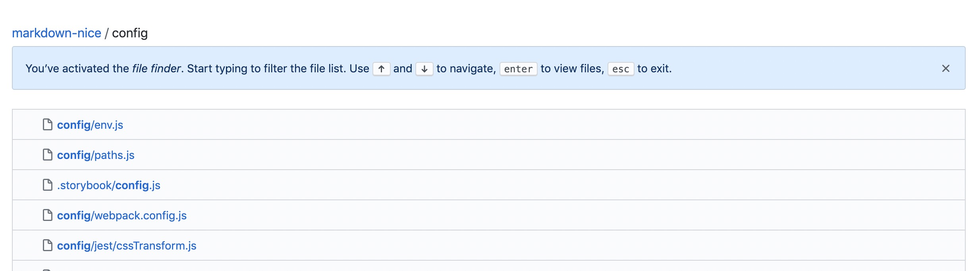
Task: Click the file icon beside config/paths.js
Action: point(48,155)
